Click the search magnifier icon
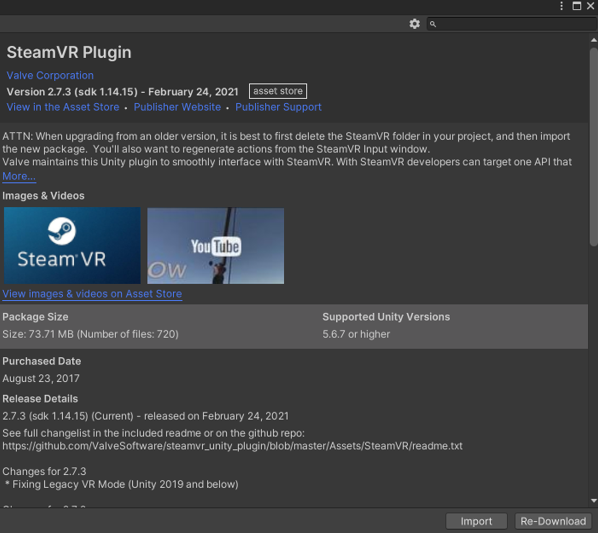 (432, 24)
